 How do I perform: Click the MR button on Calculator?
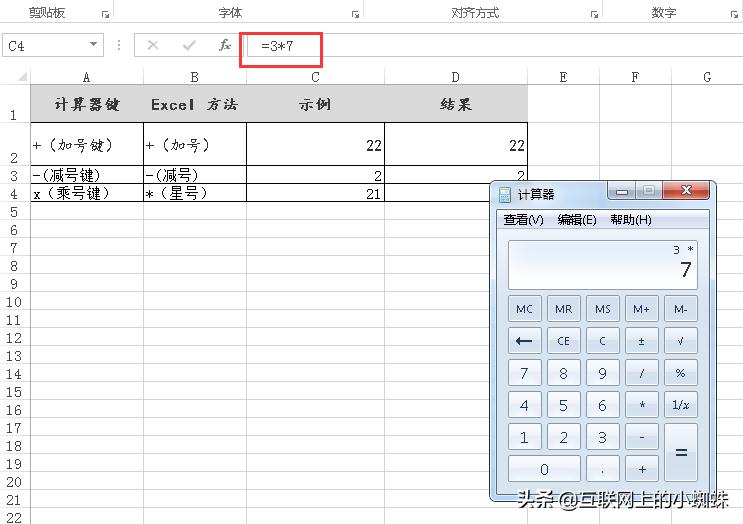pyautogui.click(x=563, y=308)
